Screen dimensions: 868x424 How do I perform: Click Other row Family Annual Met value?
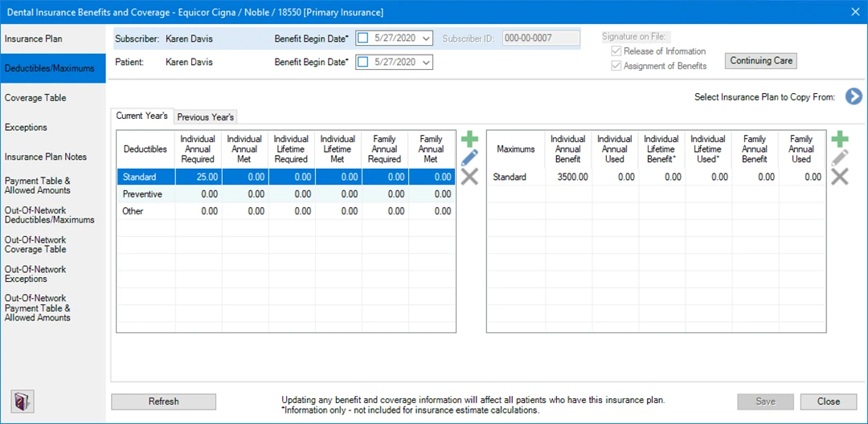pos(442,211)
